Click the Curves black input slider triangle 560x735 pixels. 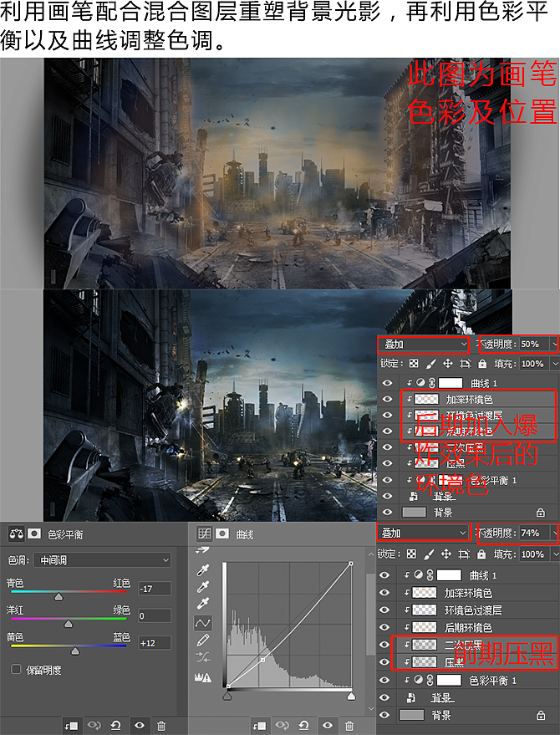click(227, 697)
